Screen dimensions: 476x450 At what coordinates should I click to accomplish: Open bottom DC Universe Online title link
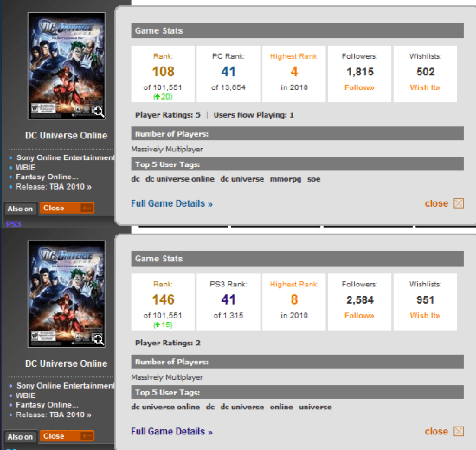pos(66,363)
